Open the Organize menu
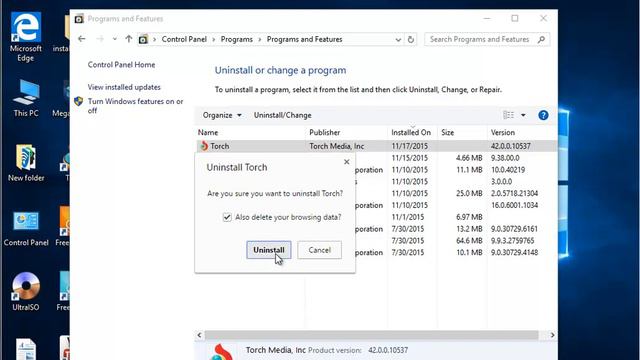Screen dimensions: 640x360 click(222, 115)
